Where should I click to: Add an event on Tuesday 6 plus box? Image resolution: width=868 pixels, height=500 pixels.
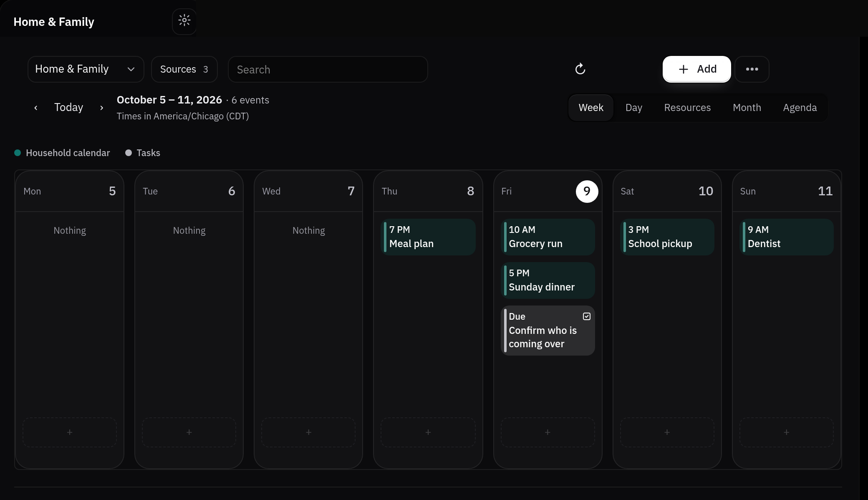coord(189,432)
